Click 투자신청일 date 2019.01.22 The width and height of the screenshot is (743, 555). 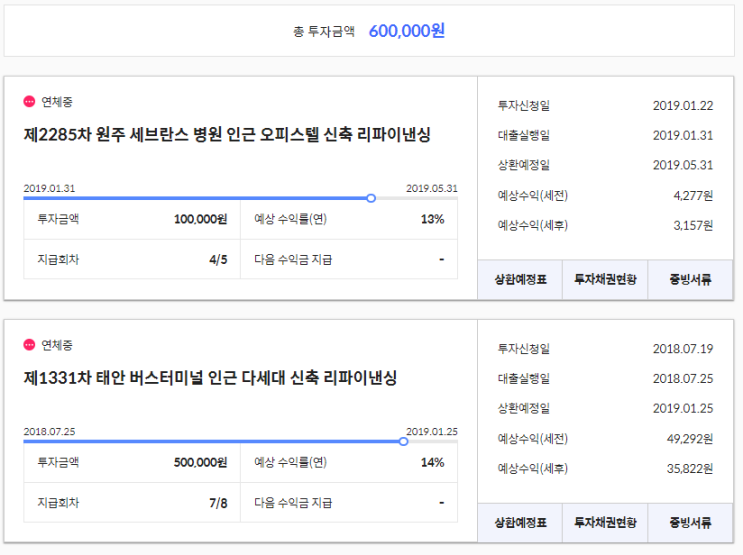[x=683, y=105]
